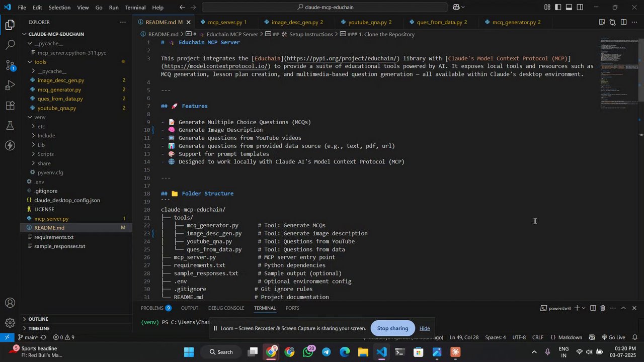Toggle the bottom Panel visibility

click(569, 7)
